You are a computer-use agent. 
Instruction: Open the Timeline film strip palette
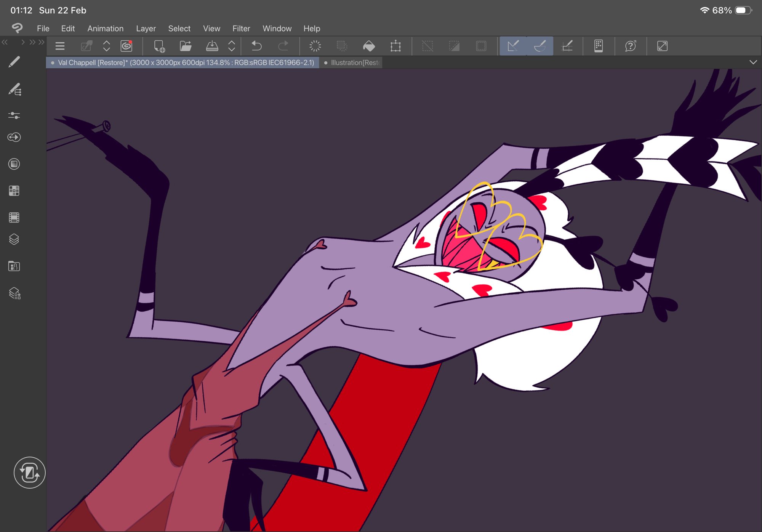click(14, 217)
